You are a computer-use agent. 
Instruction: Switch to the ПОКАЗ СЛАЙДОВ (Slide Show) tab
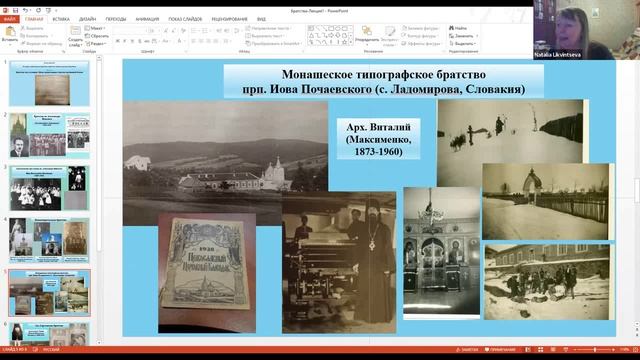[x=185, y=19]
